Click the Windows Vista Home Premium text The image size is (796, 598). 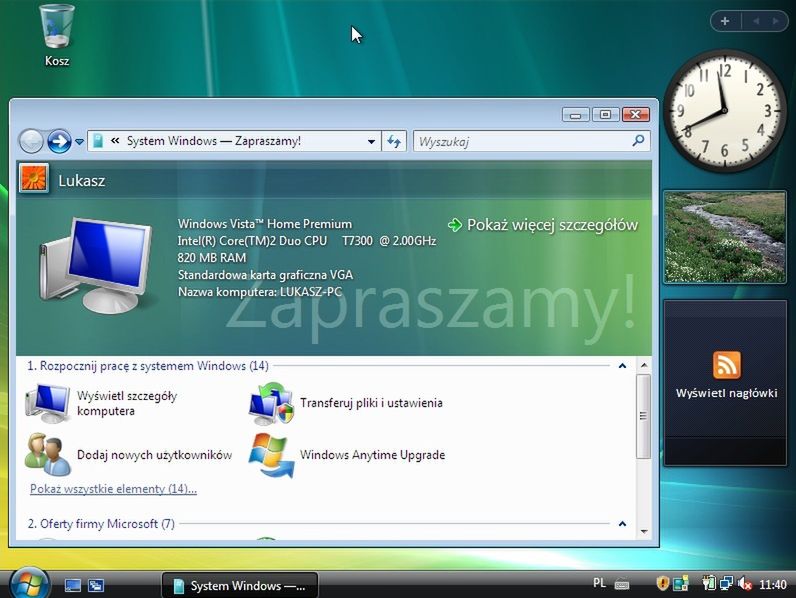(264, 224)
